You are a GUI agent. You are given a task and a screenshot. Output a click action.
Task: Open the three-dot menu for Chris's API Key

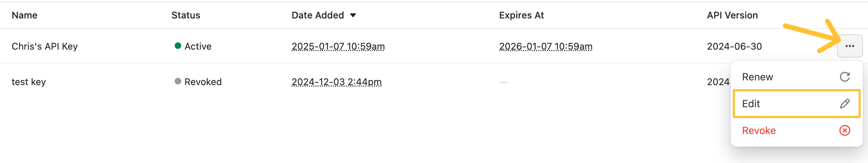[850, 46]
